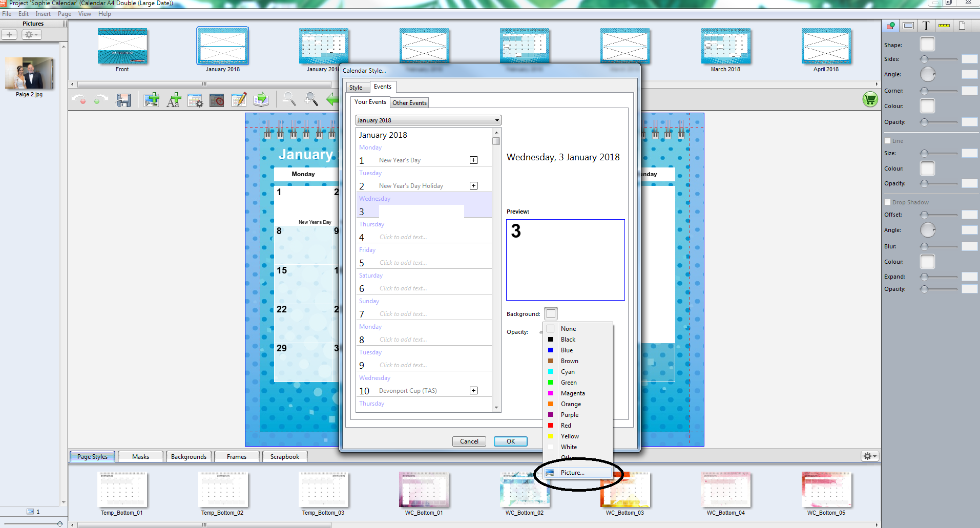980x528 pixels.
Task: Add a picture with the green plus image icon
Action: pyautogui.click(x=152, y=99)
